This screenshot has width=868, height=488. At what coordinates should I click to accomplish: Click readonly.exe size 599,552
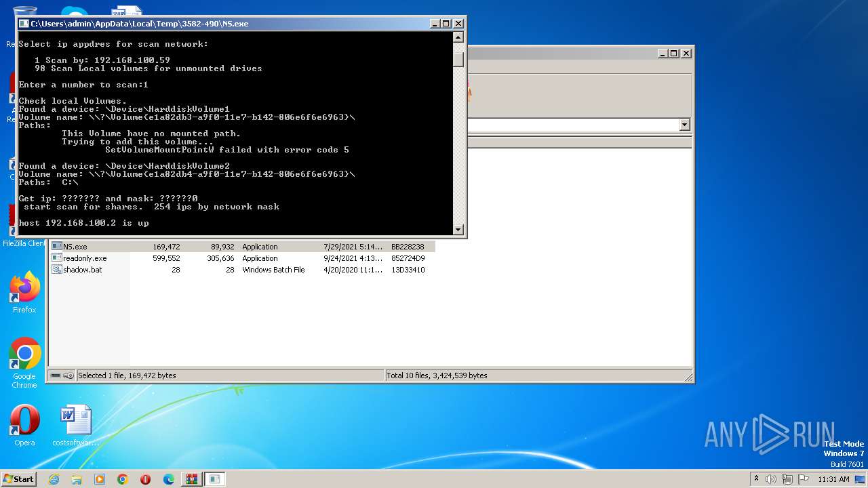tap(166, 258)
